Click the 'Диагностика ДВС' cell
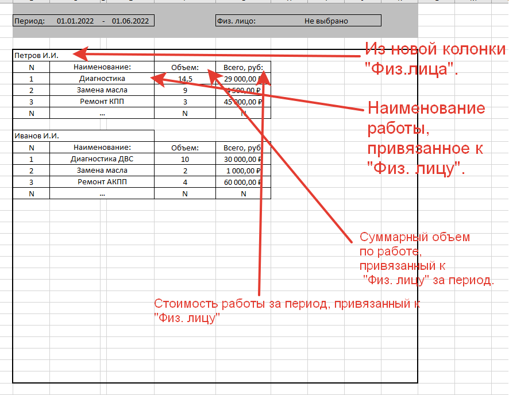Viewport: 532px width, 395px height. tap(102, 159)
